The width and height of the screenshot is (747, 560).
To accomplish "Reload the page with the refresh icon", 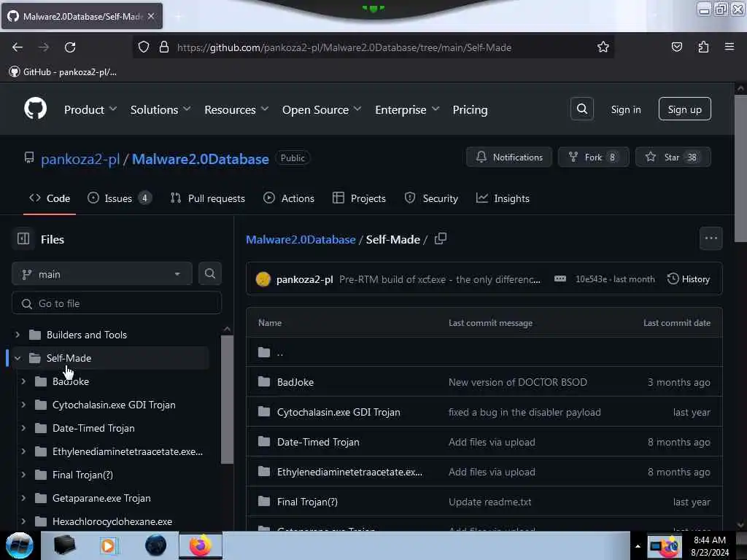I will click(70, 47).
